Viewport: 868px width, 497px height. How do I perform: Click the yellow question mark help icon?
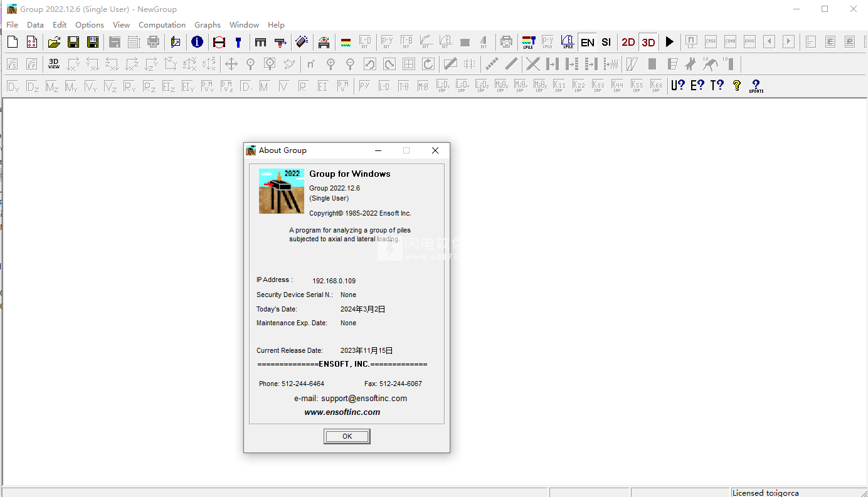737,85
